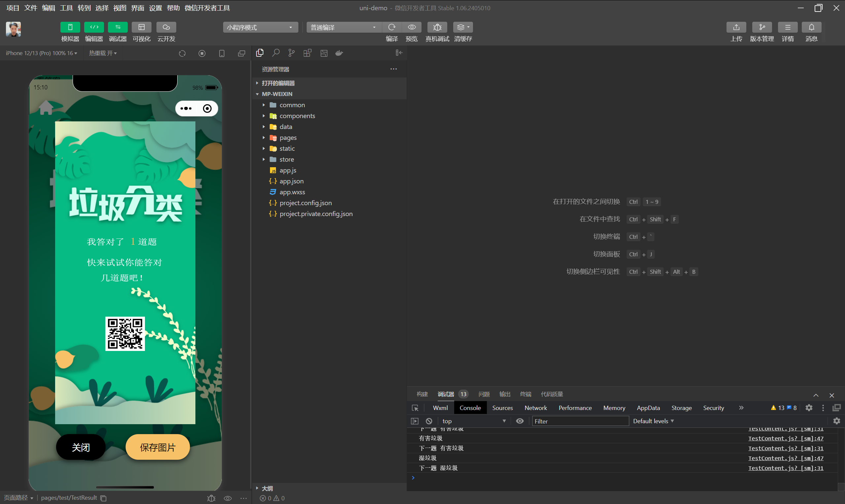
Task: Open project.config.json file
Action: (305, 203)
